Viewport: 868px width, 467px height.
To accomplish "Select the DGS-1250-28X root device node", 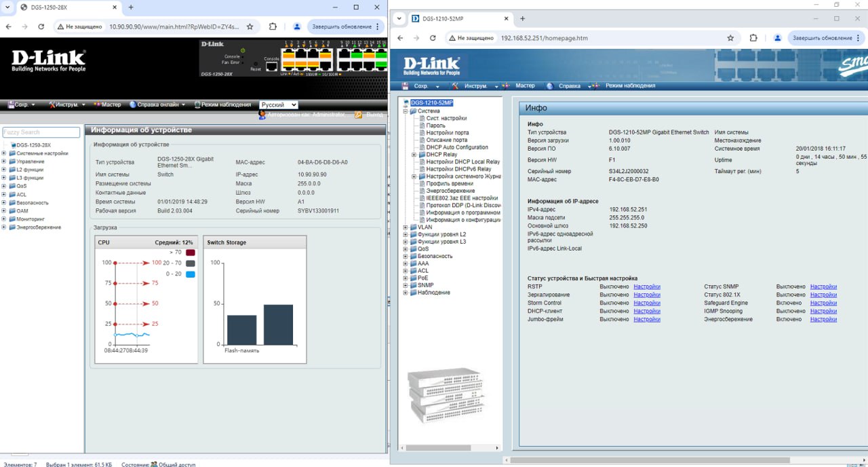I will click(33, 145).
